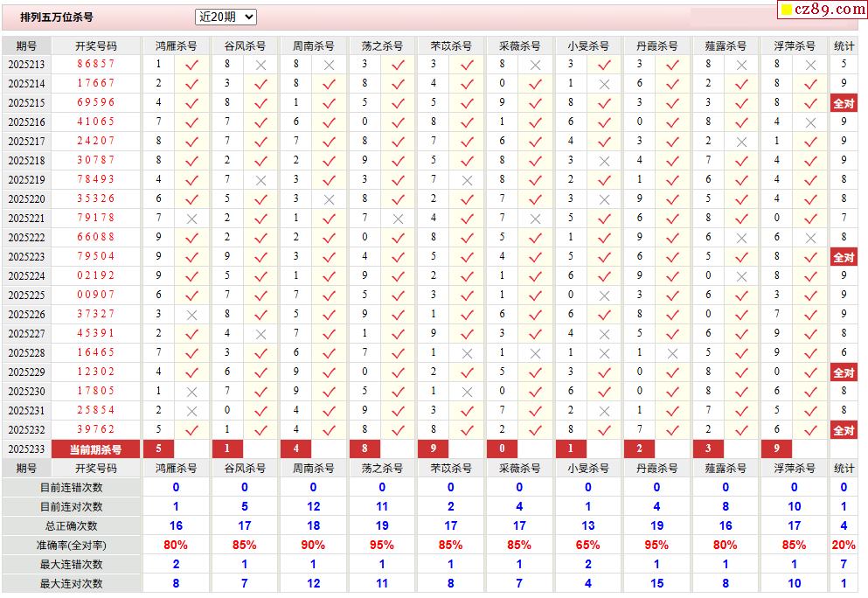Click current kill number 3 under 薤露杀号
The height and width of the screenshot is (598, 868).
[x=708, y=448]
